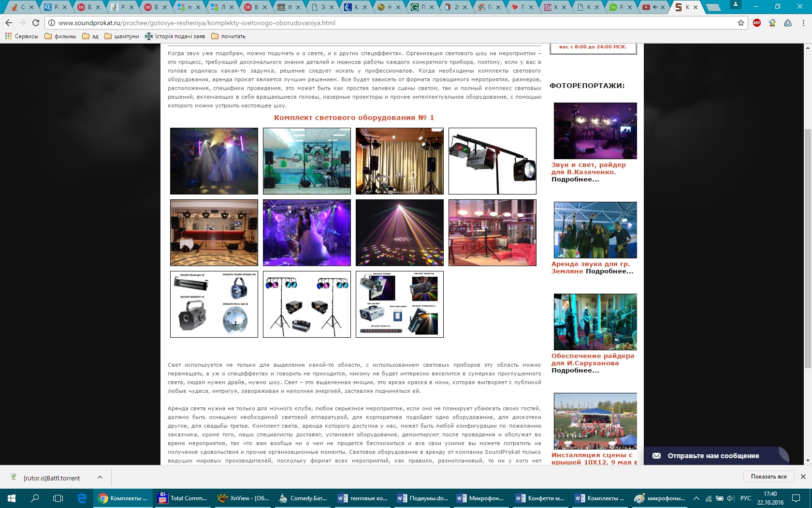The width and height of the screenshot is (812, 508).
Task: Open the mirror ball and strobe equipment image
Action: [x=214, y=304]
